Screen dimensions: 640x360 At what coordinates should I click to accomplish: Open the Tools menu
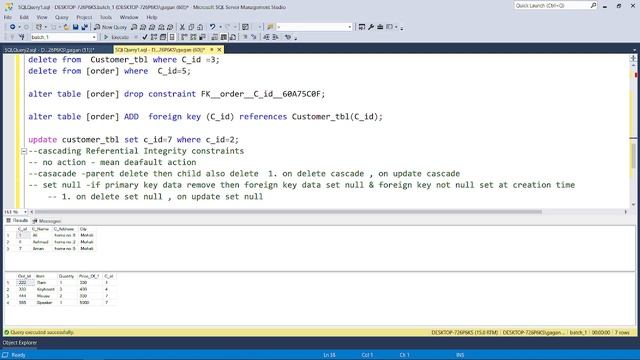coord(106,17)
